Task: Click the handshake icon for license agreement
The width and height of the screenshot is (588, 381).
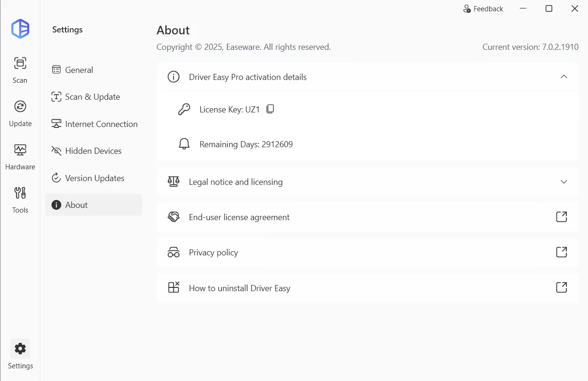Action: pyautogui.click(x=174, y=217)
